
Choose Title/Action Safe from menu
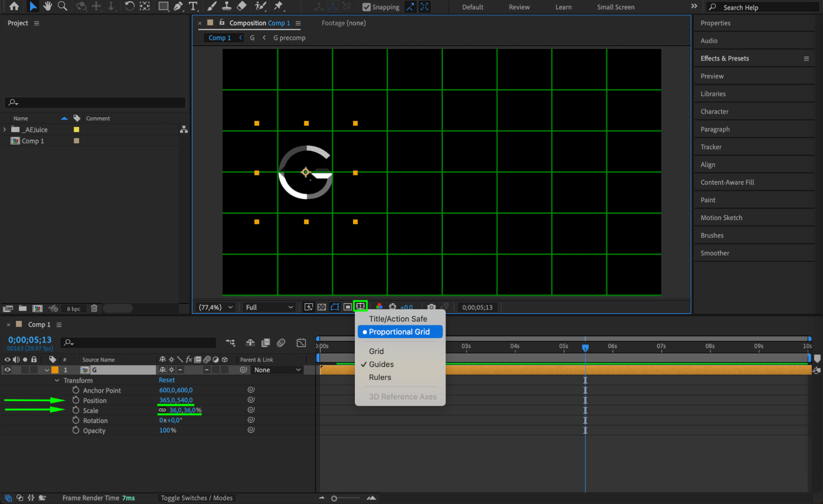[x=398, y=319]
